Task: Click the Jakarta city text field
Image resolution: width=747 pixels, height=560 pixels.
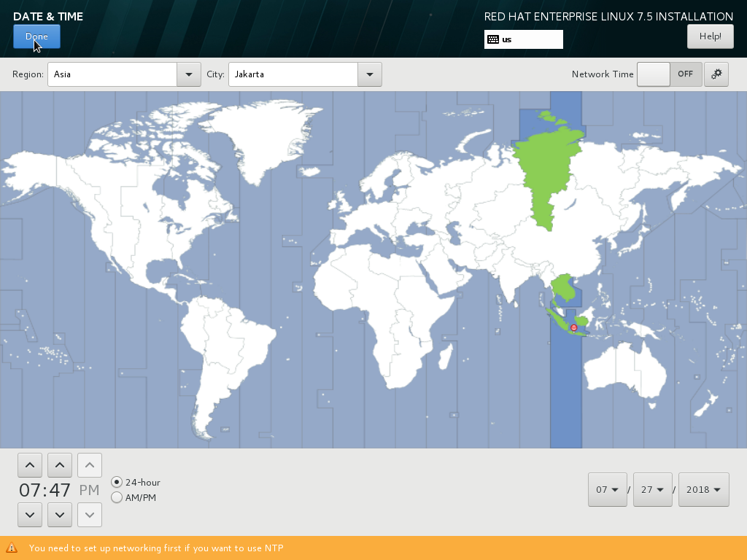Action: (x=293, y=74)
